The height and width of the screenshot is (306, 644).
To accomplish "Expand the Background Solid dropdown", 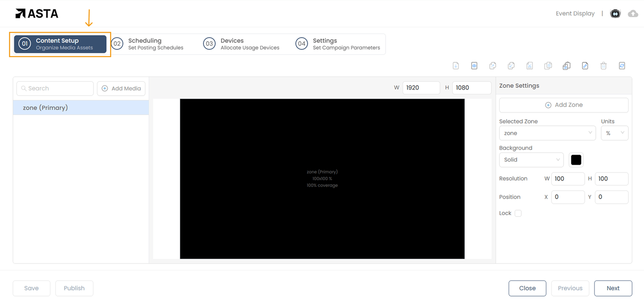I will (x=531, y=160).
